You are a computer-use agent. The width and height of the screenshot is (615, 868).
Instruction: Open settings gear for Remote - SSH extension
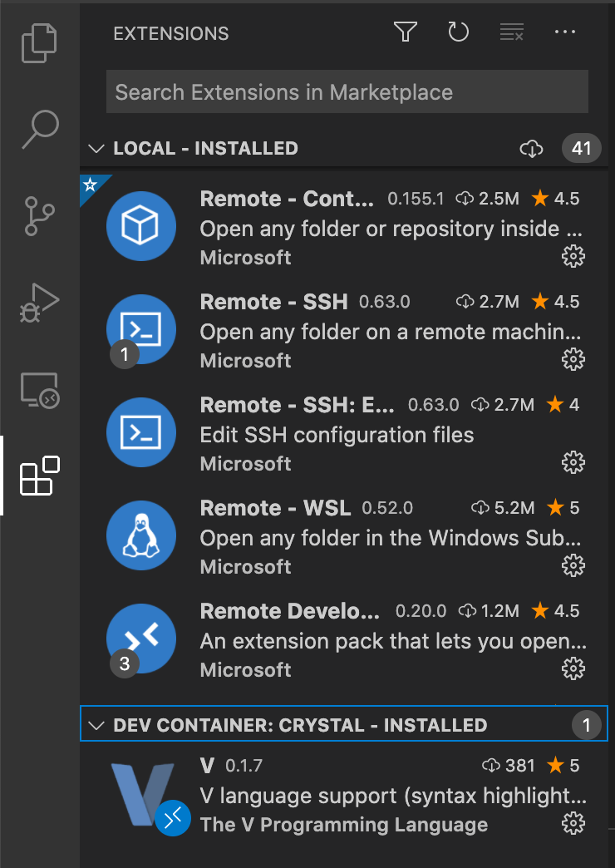click(x=573, y=359)
